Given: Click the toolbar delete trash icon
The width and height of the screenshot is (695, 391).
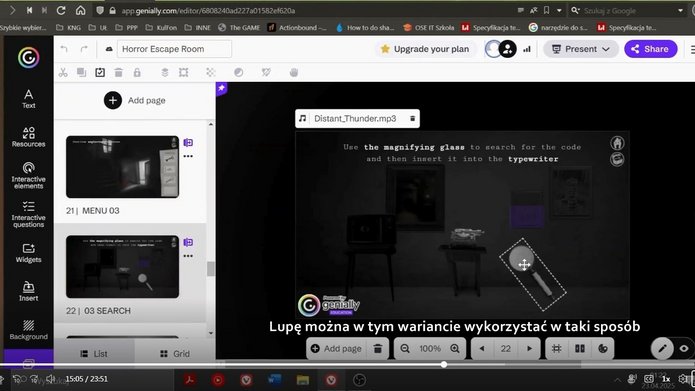Looking at the screenshot, I should (x=118, y=72).
